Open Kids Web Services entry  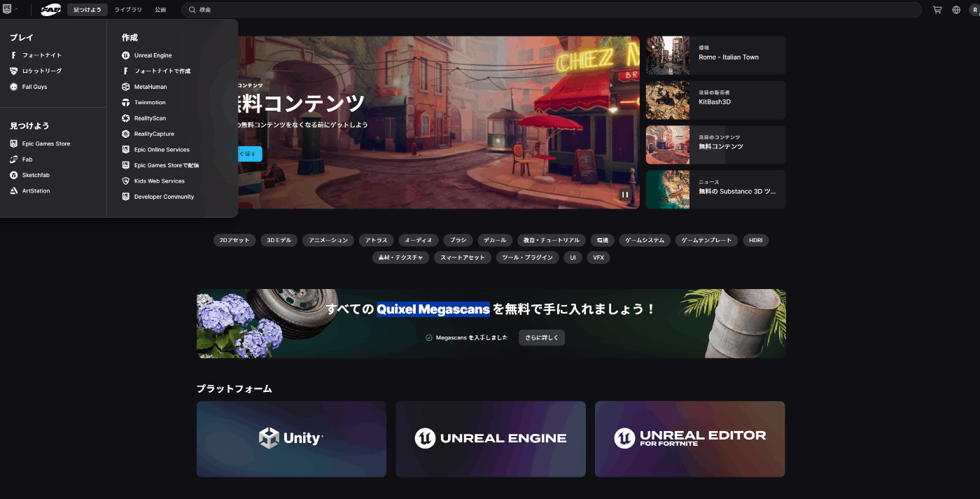coord(153,181)
